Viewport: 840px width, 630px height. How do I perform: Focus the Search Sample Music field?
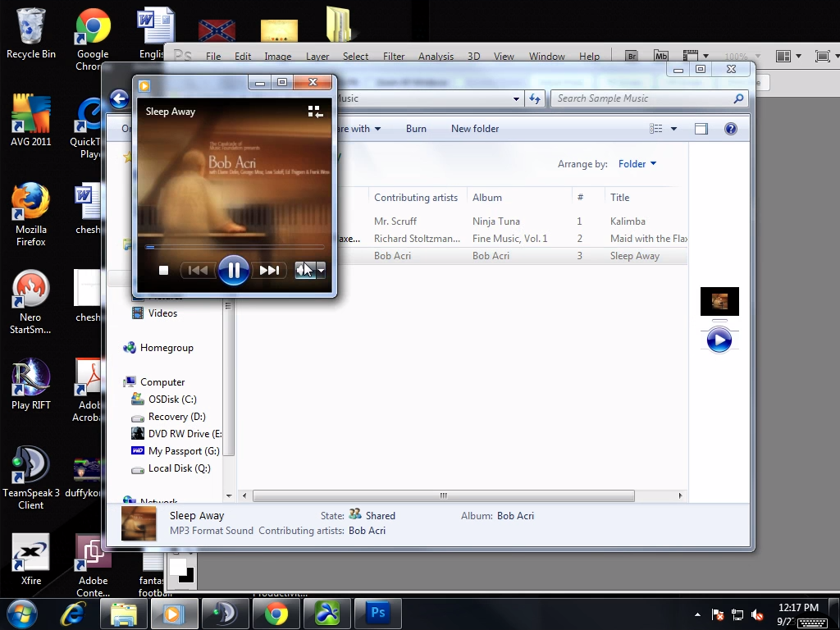click(649, 98)
